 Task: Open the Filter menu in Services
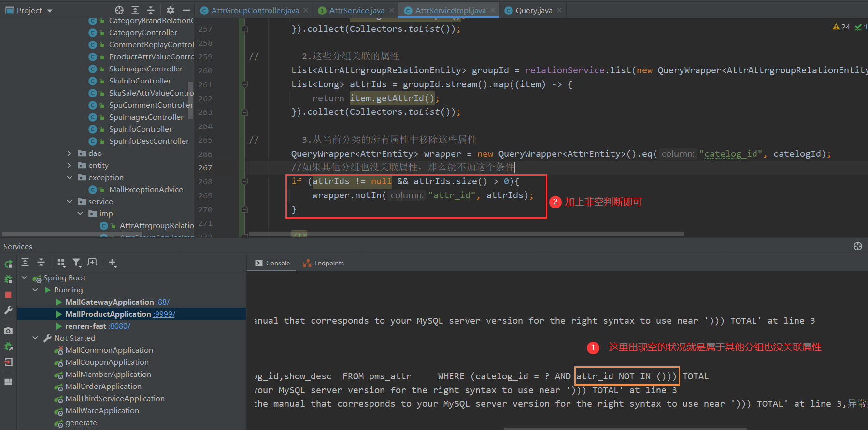(x=77, y=262)
